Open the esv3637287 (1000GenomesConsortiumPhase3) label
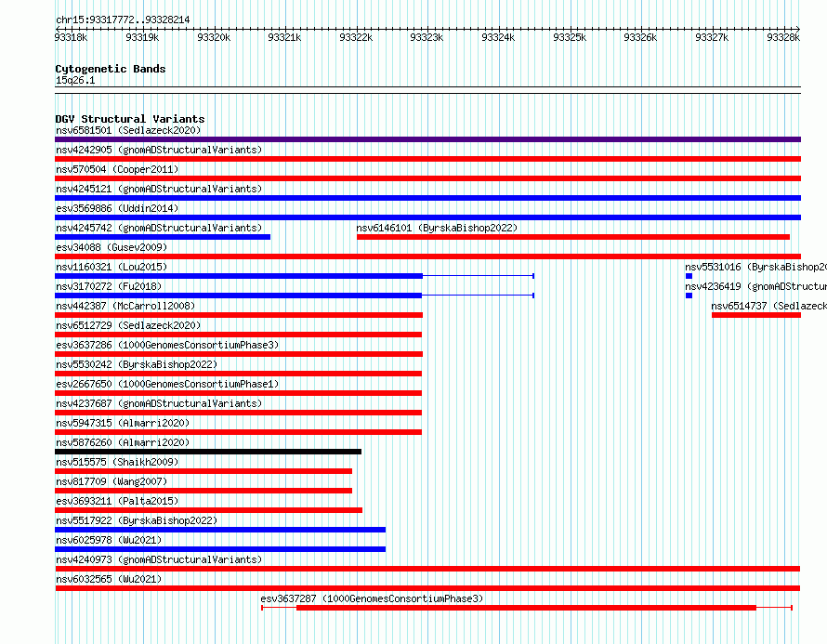The image size is (827, 644). click(372, 598)
